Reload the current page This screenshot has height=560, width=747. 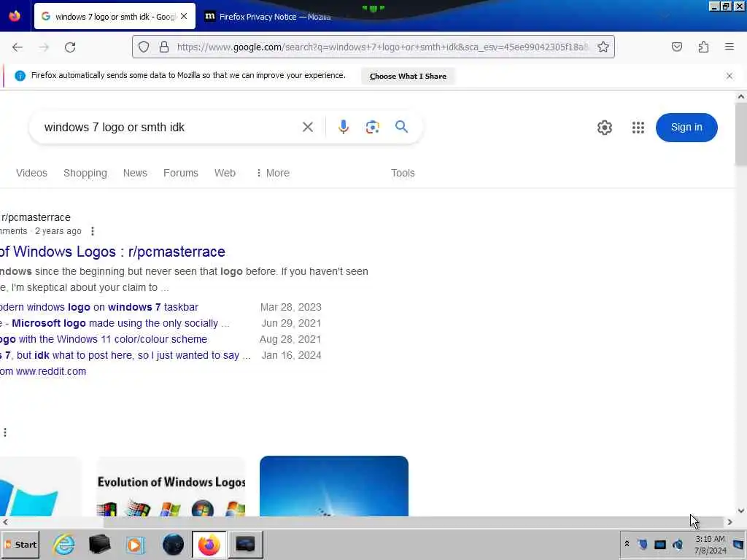pyautogui.click(x=70, y=47)
